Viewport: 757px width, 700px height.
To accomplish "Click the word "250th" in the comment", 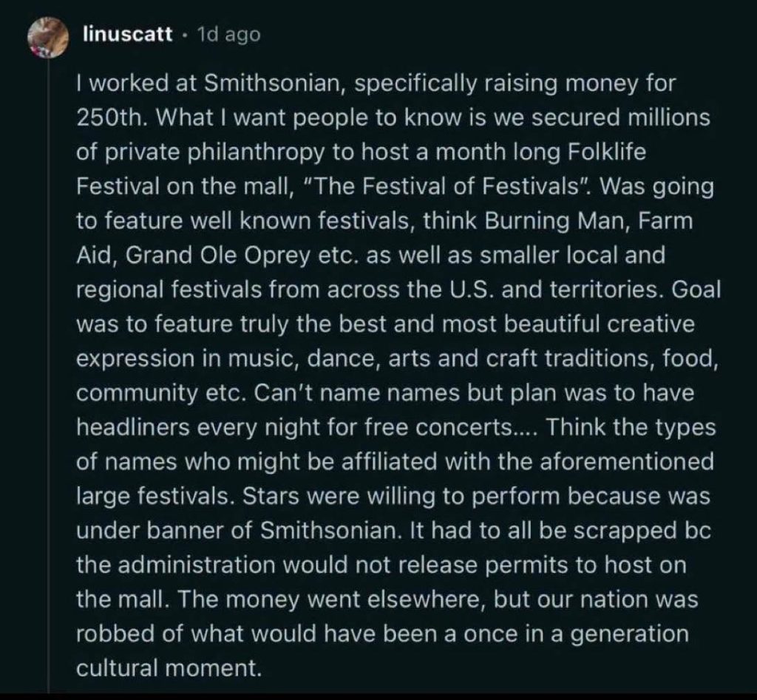I will [111, 118].
